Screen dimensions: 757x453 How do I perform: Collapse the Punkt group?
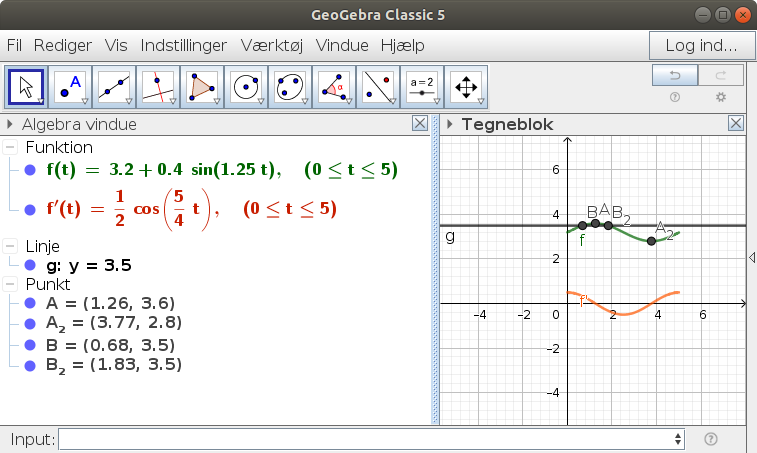click(x=10, y=284)
